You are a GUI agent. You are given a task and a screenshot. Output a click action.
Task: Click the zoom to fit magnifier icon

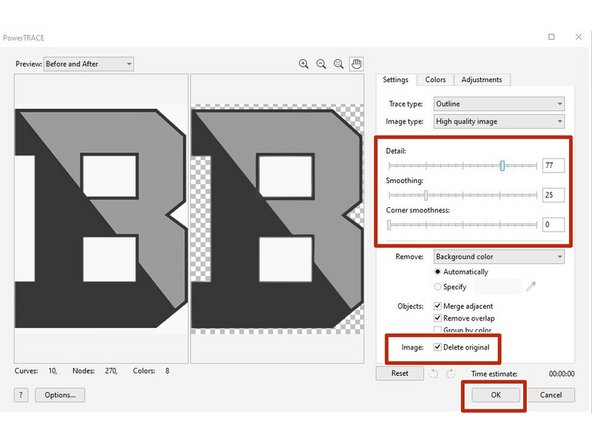tap(339, 64)
